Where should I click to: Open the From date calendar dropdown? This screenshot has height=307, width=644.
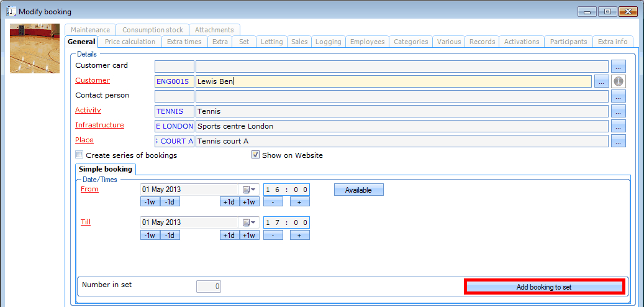[x=250, y=190]
